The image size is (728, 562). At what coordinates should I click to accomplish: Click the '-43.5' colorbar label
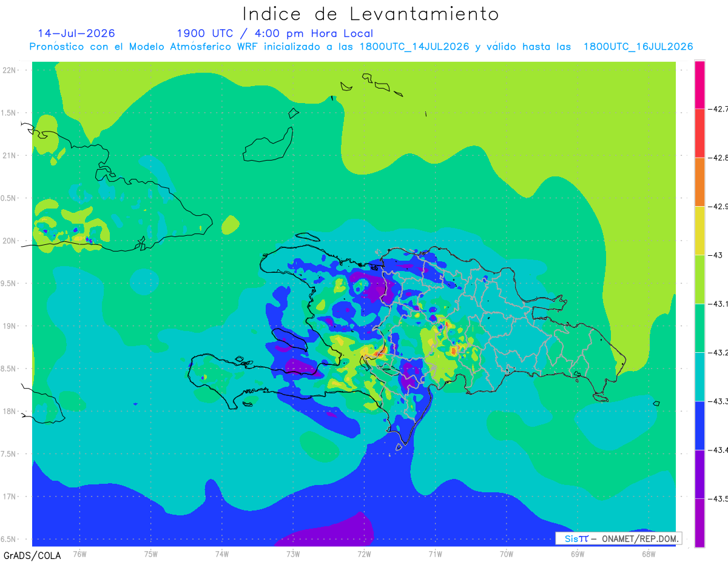(718, 498)
